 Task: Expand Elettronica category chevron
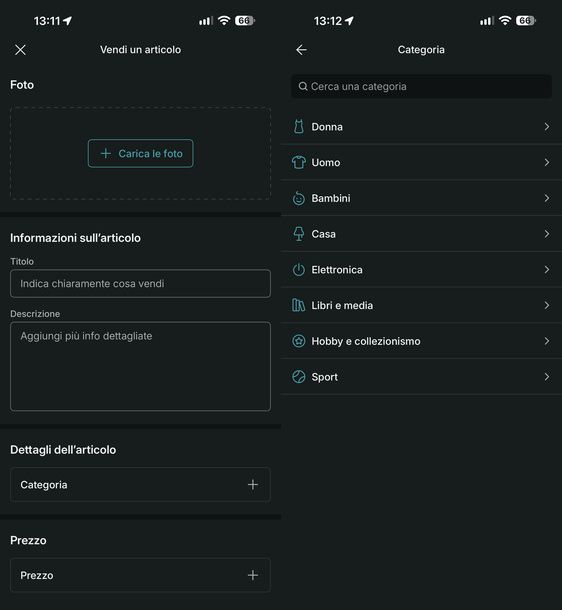tap(547, 270)
